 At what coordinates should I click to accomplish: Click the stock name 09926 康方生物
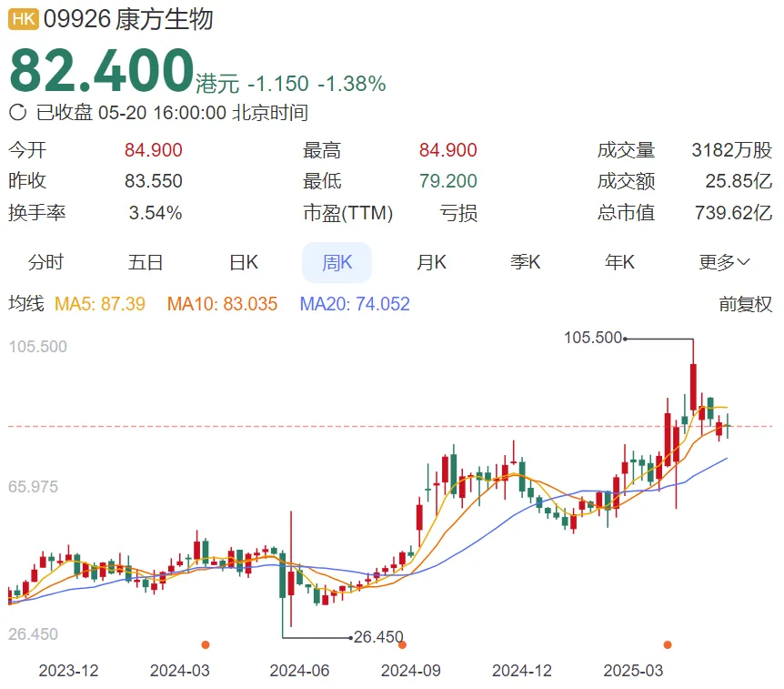point(128,19)
